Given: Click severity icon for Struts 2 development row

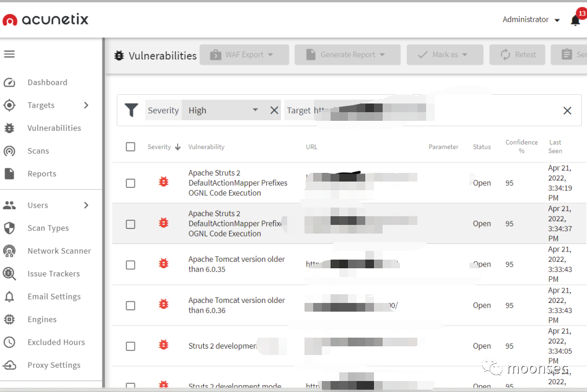Looking at the screenshot, I should [x=164, y=345].
